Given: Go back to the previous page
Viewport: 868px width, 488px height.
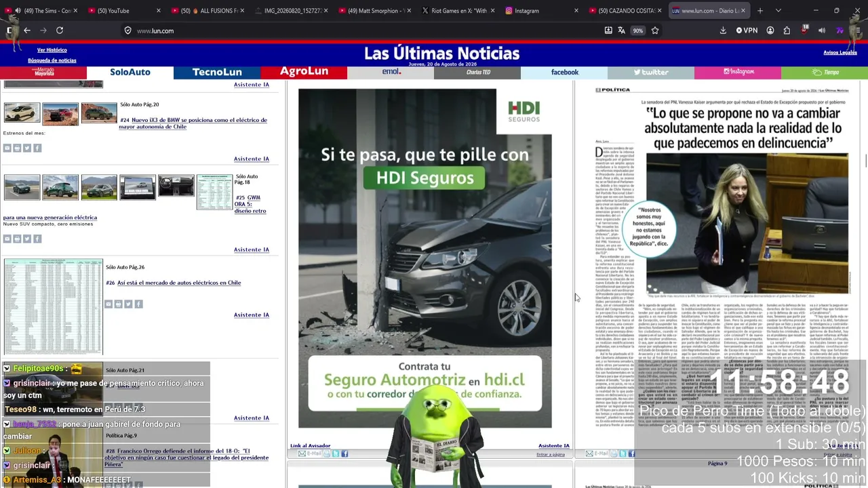Looking at the screenshot, I should [27, 30].
